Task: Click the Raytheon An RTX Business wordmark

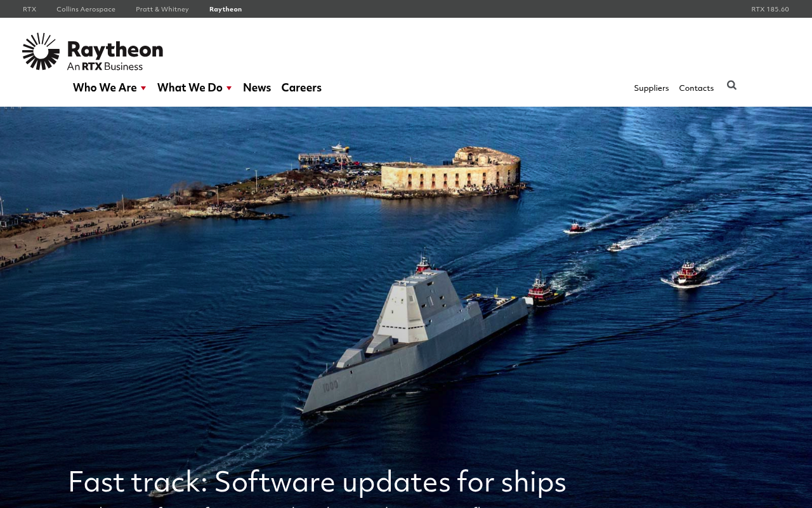Action: [115, 55]
